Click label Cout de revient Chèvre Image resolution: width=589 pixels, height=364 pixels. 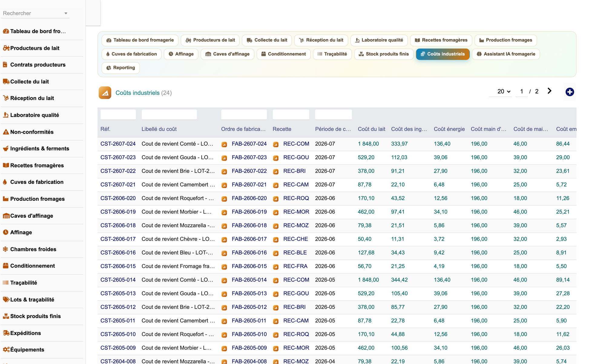pos(178,239)
